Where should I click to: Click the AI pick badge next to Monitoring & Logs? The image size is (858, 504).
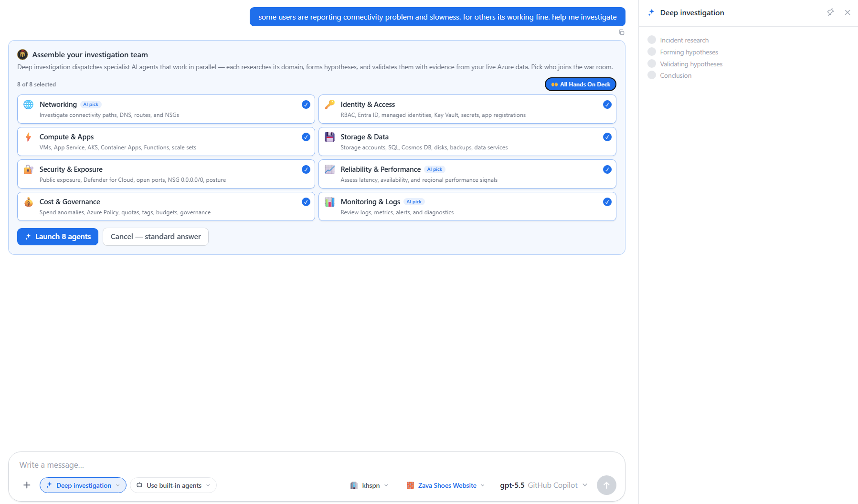[414, 202]
